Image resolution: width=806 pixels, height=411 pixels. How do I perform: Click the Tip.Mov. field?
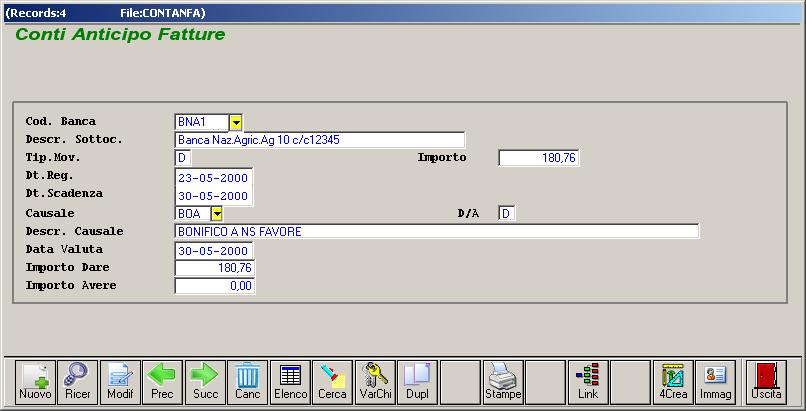183,158
